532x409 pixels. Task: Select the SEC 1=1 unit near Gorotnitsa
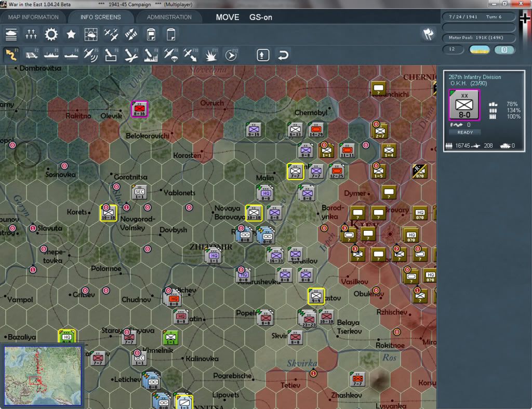click(139, 192)
